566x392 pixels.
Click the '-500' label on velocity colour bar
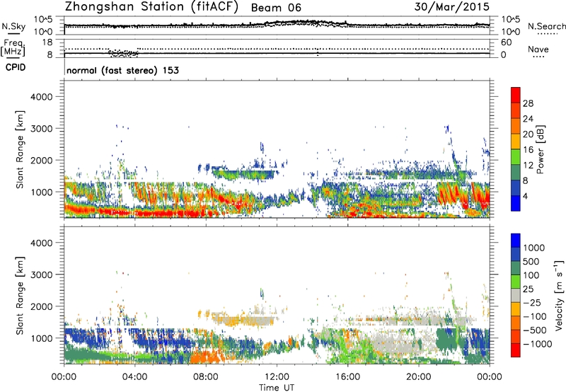point(534,330)
